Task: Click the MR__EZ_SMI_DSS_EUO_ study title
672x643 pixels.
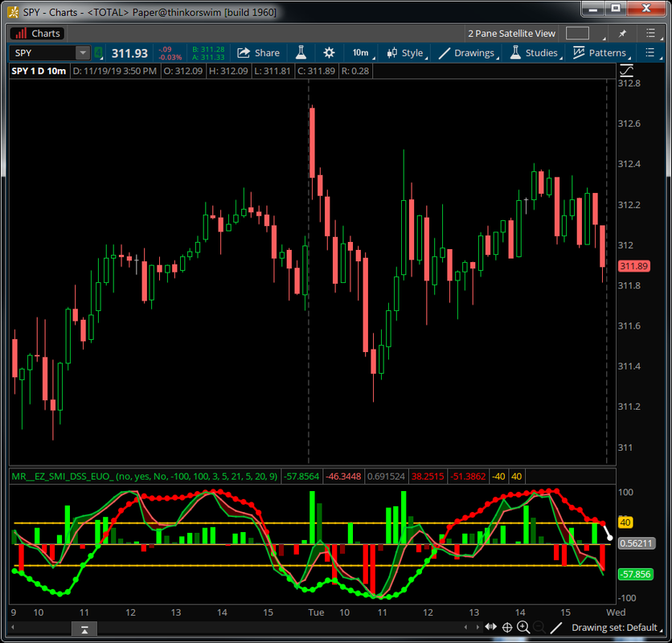Action: pos(145,477)
